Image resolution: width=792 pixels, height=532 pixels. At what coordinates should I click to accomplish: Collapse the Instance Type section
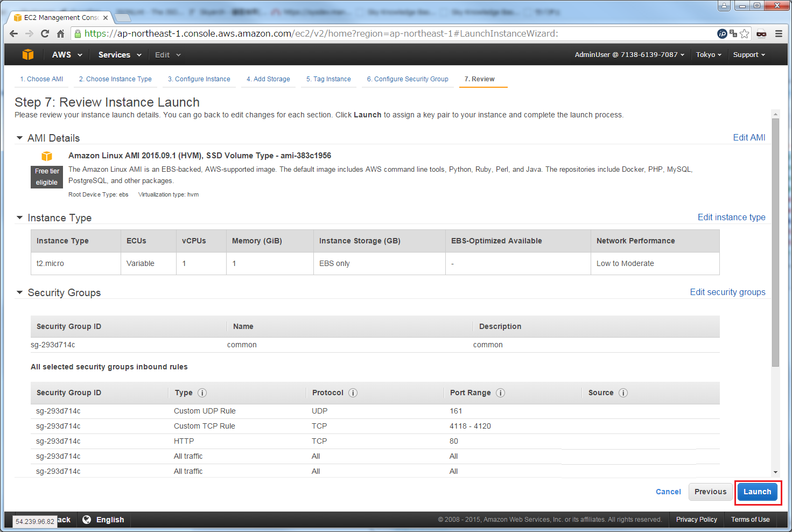tap(19, 218)
